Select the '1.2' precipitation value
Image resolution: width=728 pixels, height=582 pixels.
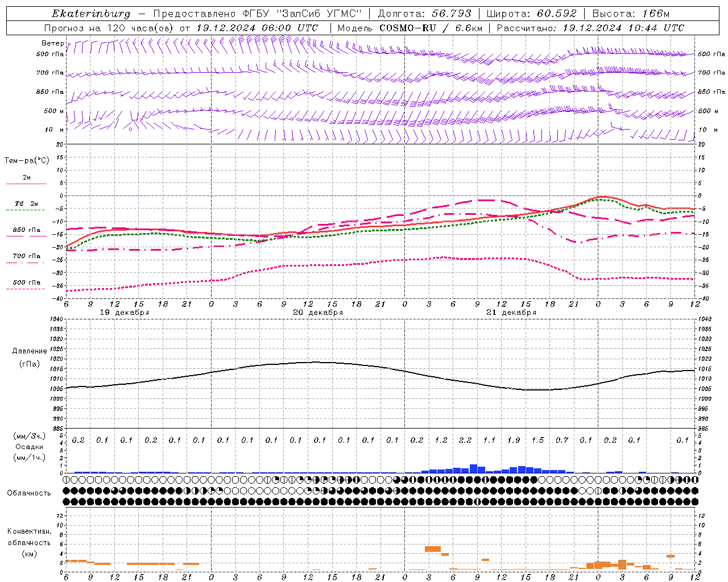click(x=441, y=440)
